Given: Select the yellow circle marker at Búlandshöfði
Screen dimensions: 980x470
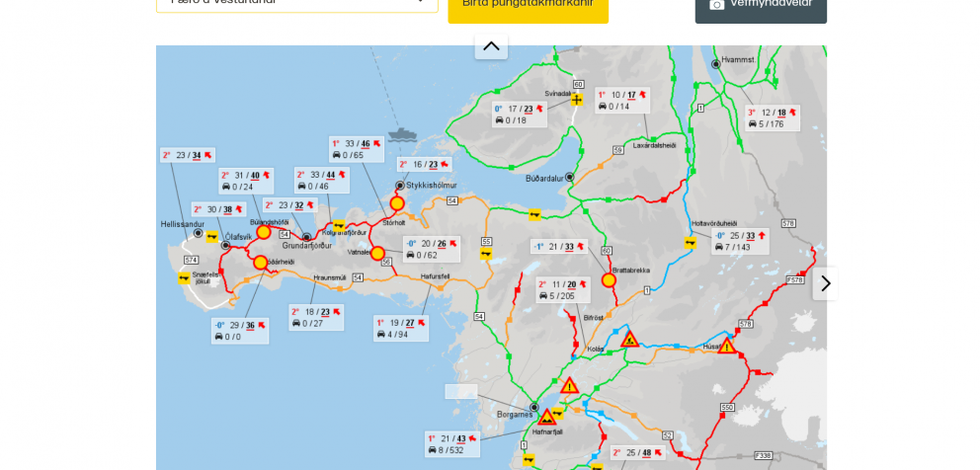Looking at the screenshot, I should (264, 232).
